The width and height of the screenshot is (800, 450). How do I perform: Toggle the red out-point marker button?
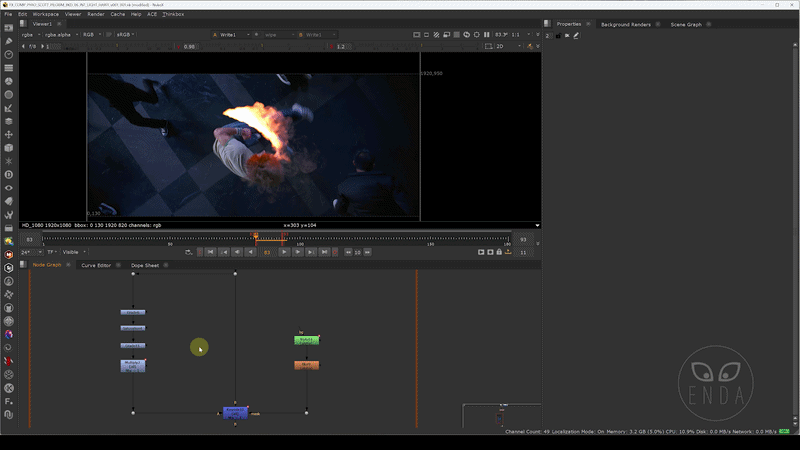[x=335, y=252]
